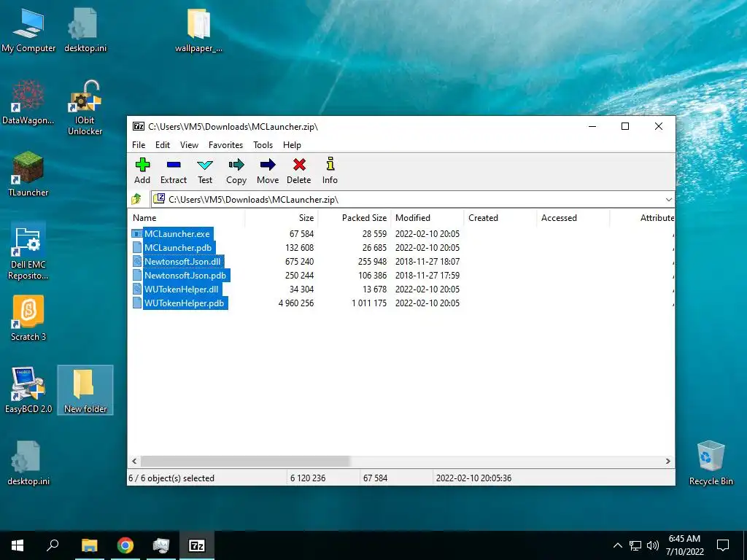
Task: Open Chrome from the taskbar
Action: click(125, 545)
